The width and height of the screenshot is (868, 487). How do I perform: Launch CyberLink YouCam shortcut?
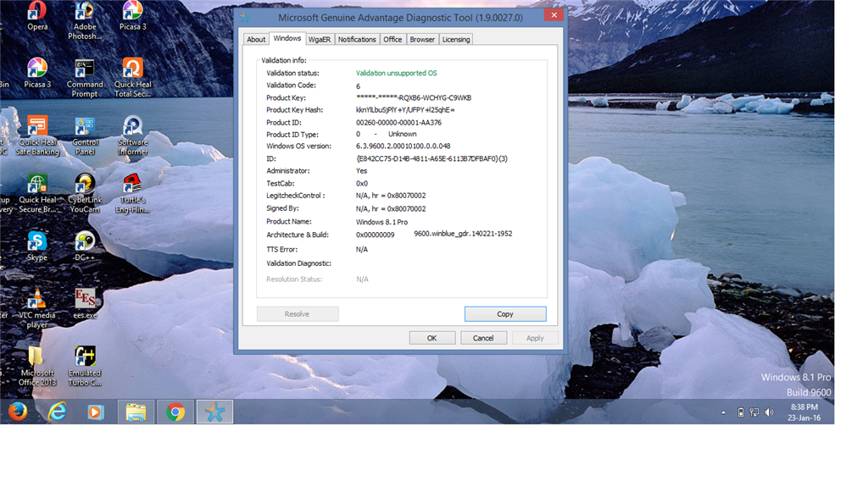coord(85,194)
